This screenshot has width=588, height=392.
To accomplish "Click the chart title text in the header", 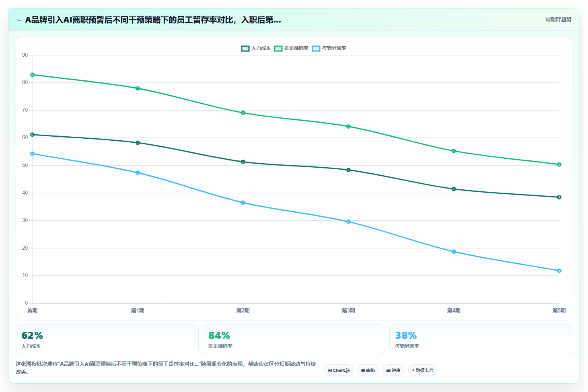I will point(153,20).
